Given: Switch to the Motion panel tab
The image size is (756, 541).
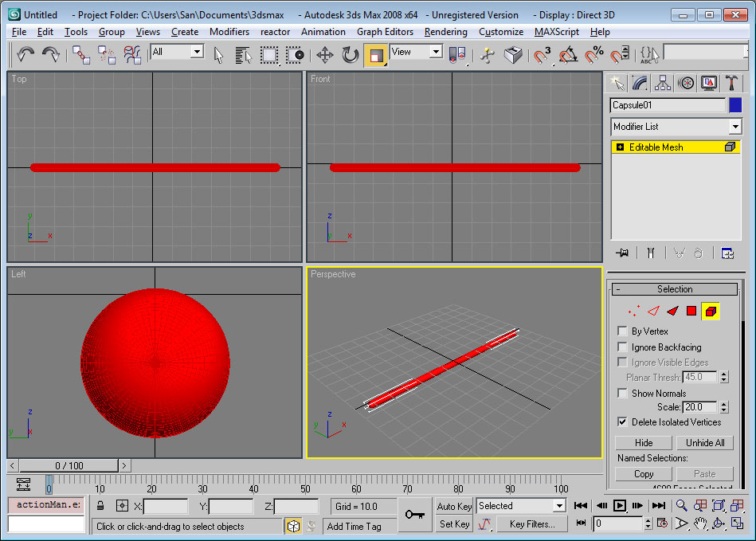Looking at the screenshot, I should tap(686, 83).
